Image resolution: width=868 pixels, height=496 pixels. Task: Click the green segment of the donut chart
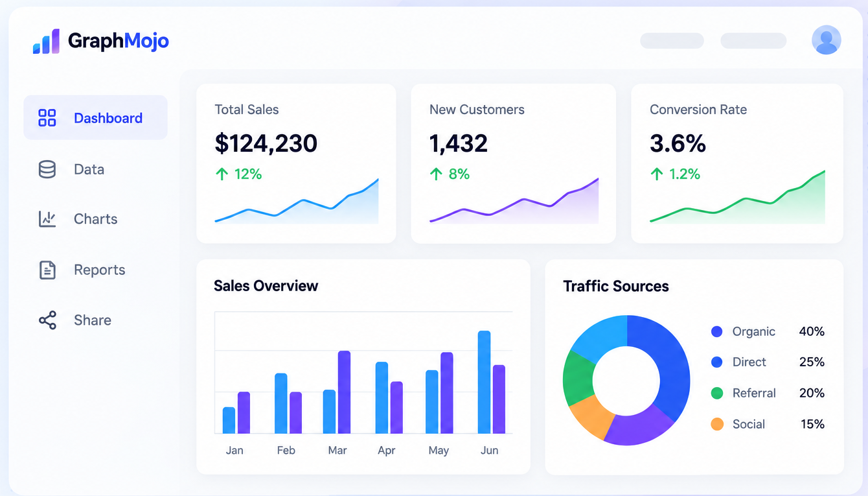pyautogui.click(x=578, y=377)
